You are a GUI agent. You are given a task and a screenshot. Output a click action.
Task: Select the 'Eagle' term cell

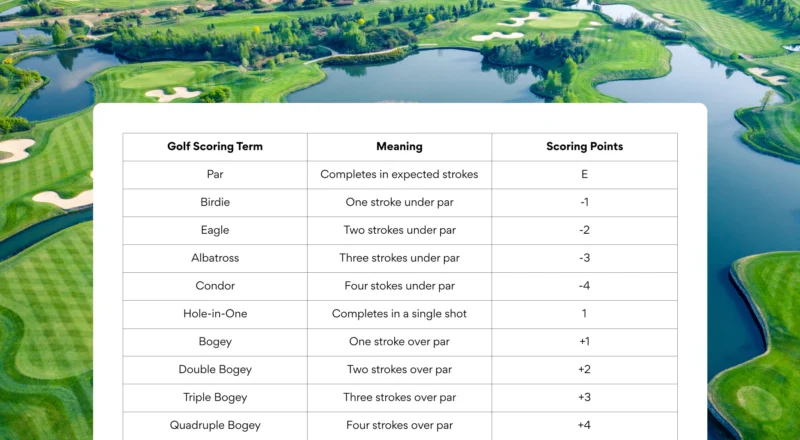tap(215, 230)
